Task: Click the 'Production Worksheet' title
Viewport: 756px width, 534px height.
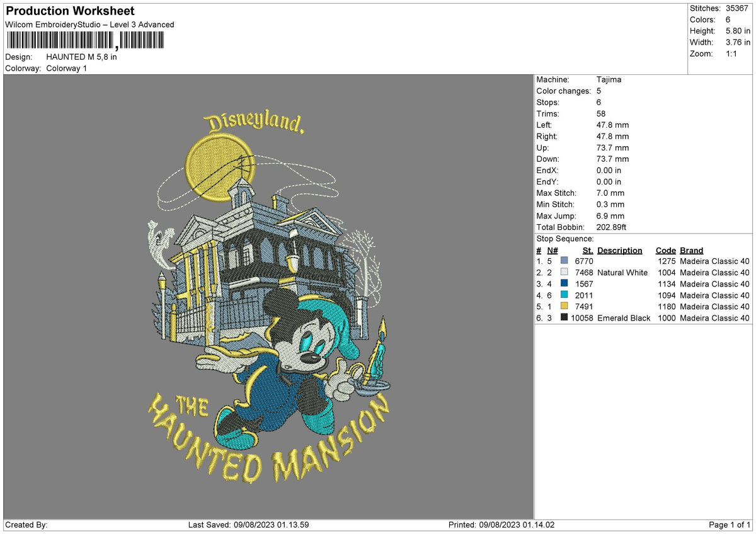Action: (70, 11)
